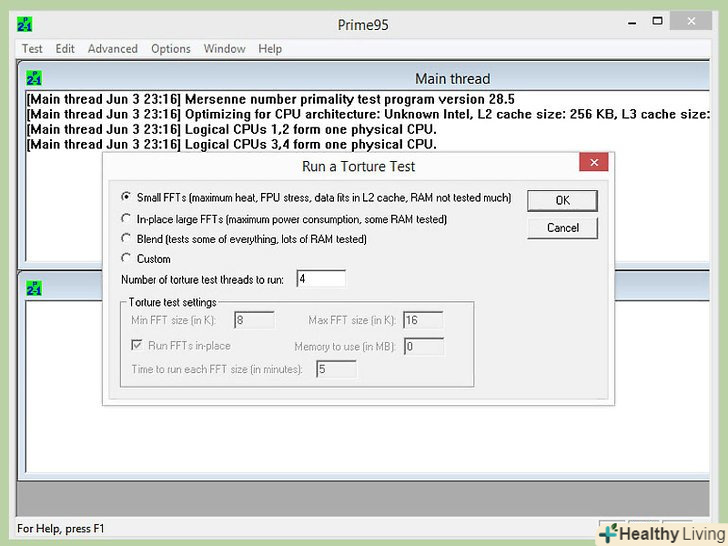
Task: Open the Advanced menu
Action: coord(113,49)
